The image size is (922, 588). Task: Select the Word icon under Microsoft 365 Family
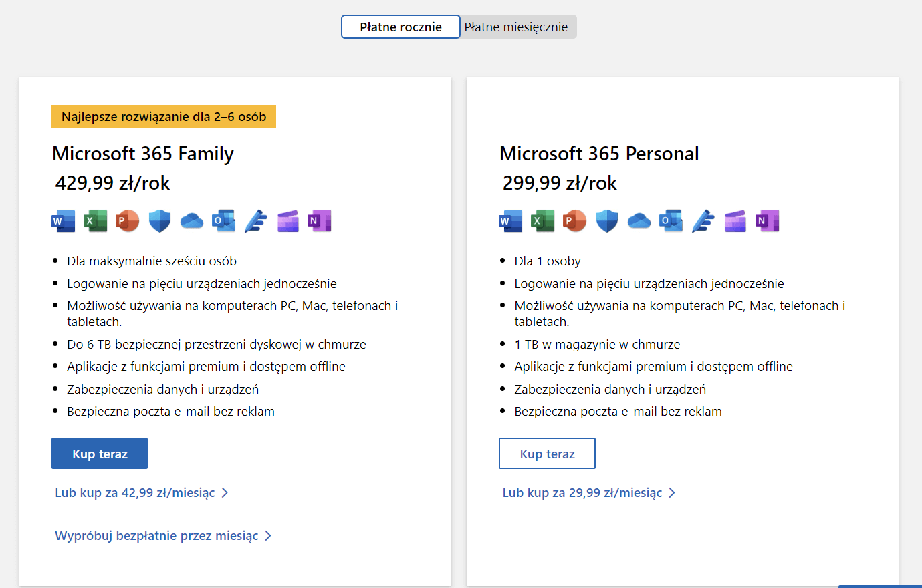63,220
